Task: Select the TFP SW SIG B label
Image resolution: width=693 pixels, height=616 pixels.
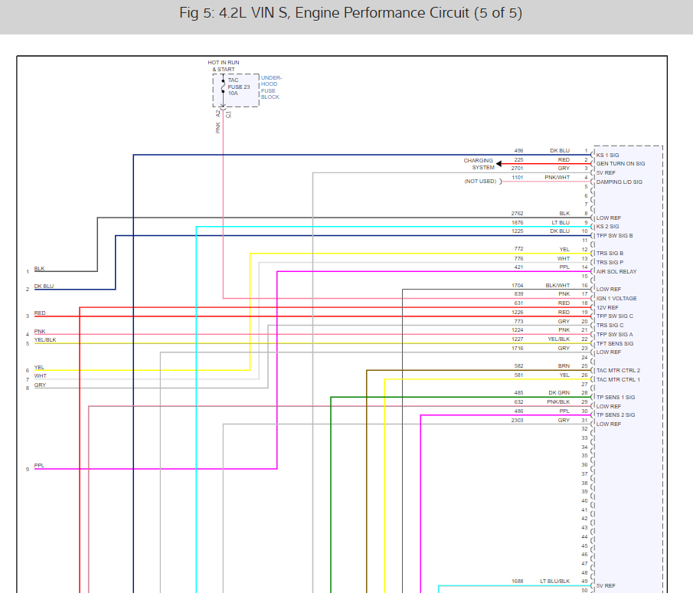Action: [x=614, y=236]
